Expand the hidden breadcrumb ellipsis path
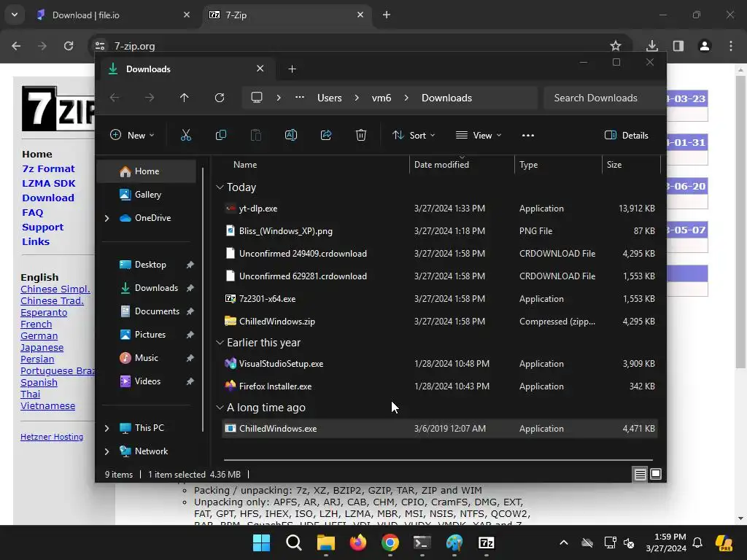 coord(300,98)
